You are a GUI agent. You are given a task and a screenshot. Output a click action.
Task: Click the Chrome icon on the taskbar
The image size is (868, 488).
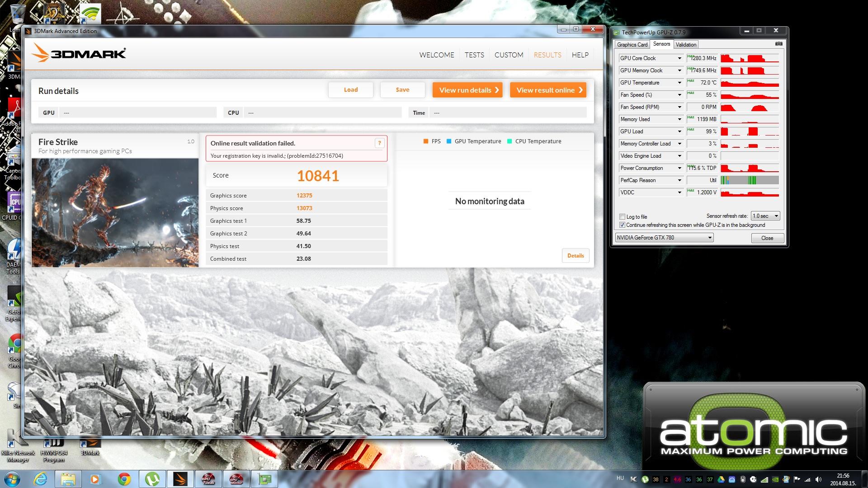point(124,479)
